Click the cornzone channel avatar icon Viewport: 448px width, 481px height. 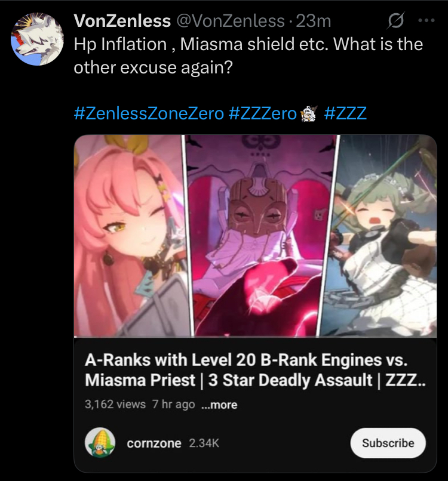coord(100,443)
